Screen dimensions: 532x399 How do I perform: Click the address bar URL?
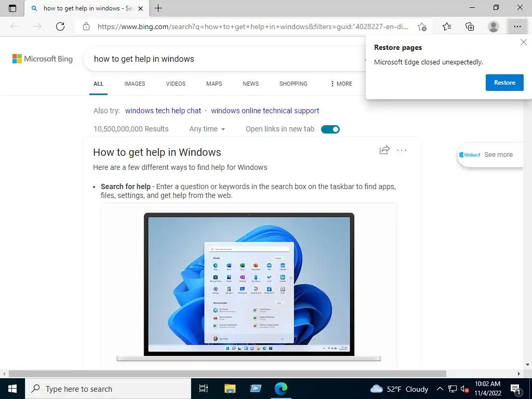point(253,26)
